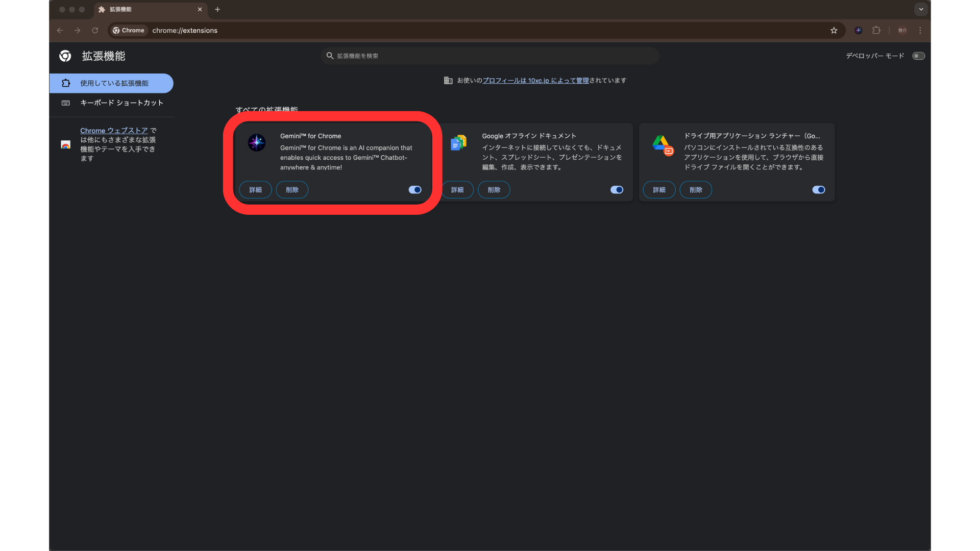Click the Google オフライン ドキュメント title text
The height and width of the screenshot is (551, 980).
[529, 136]
